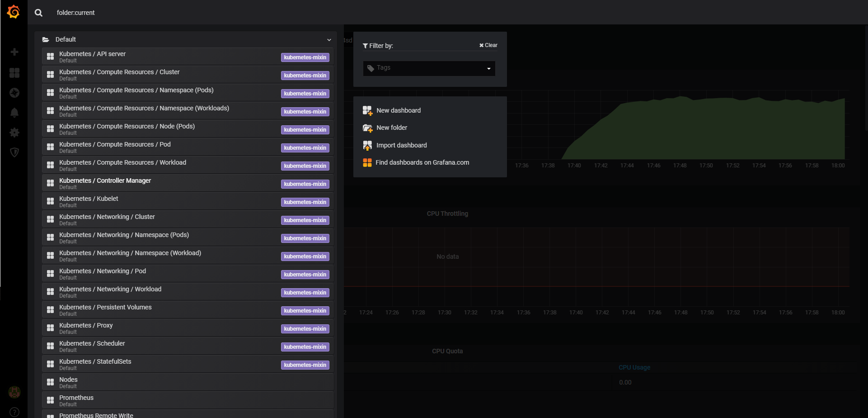The height and width of the screenshot is (418, 868).
Task: Click CPU Usage column header in background
Action: pyautogui.click(x=634, y=367)
